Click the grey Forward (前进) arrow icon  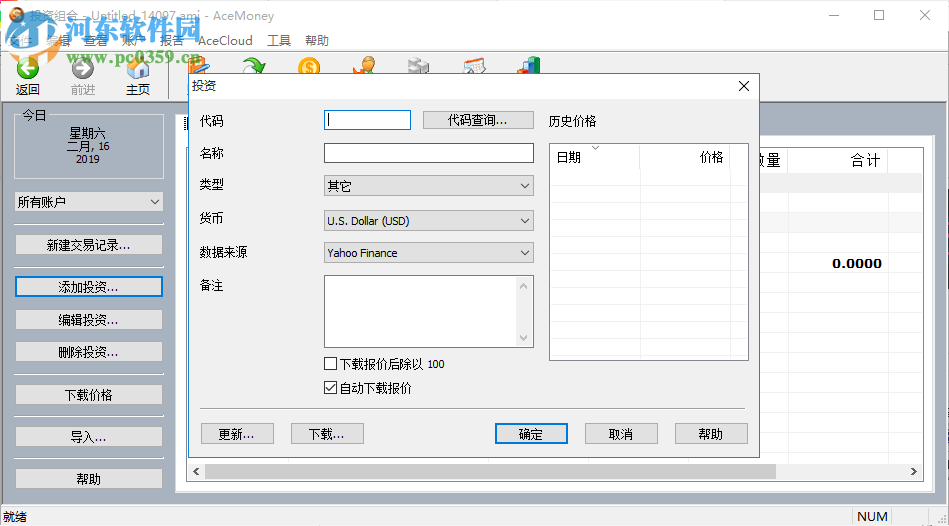coord(83,68)
